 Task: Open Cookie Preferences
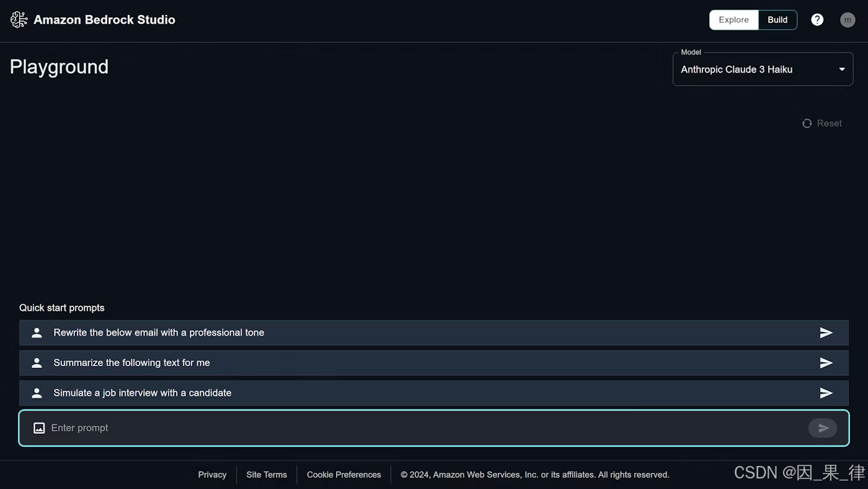(x=343, y=474)
